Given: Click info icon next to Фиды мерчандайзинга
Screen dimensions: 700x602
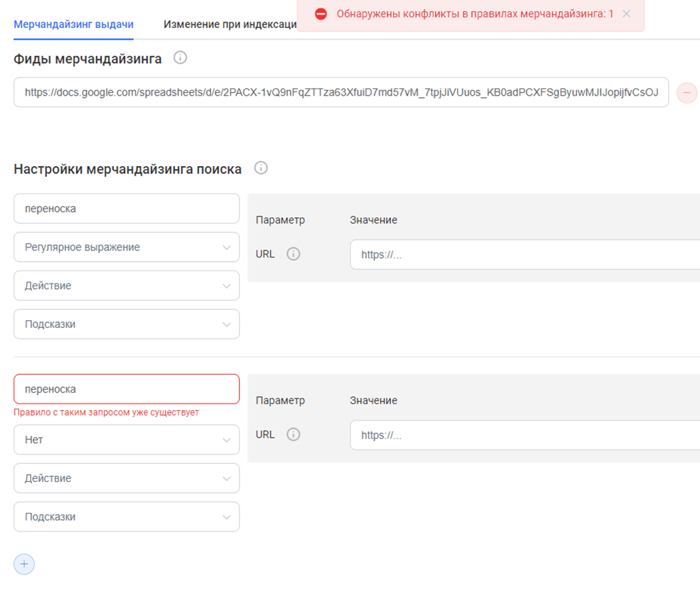Looking at the screenshot, I should coord(180,58).
